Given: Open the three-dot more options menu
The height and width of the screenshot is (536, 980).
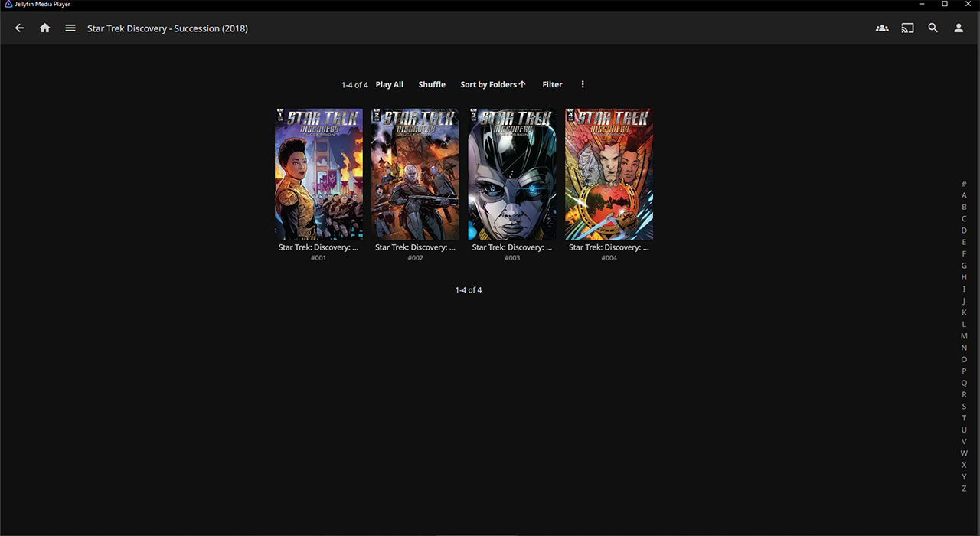Looking at the screenshot, I should point(583,85).
